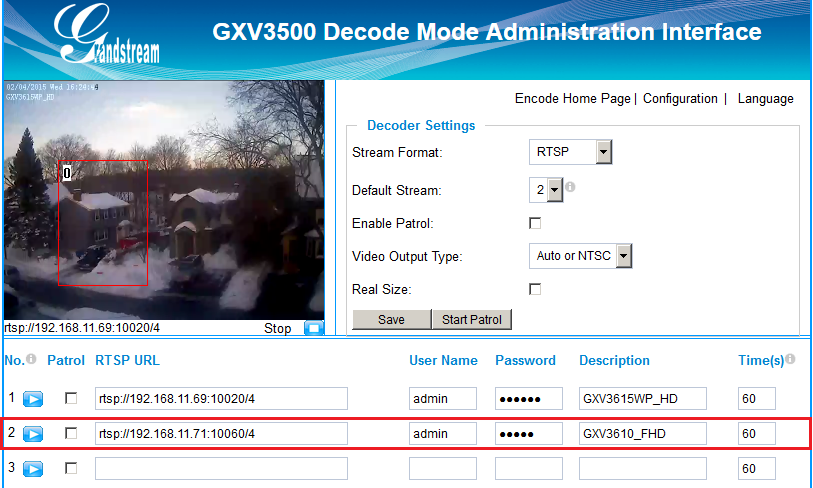Click the Description column header

(614, 360)
